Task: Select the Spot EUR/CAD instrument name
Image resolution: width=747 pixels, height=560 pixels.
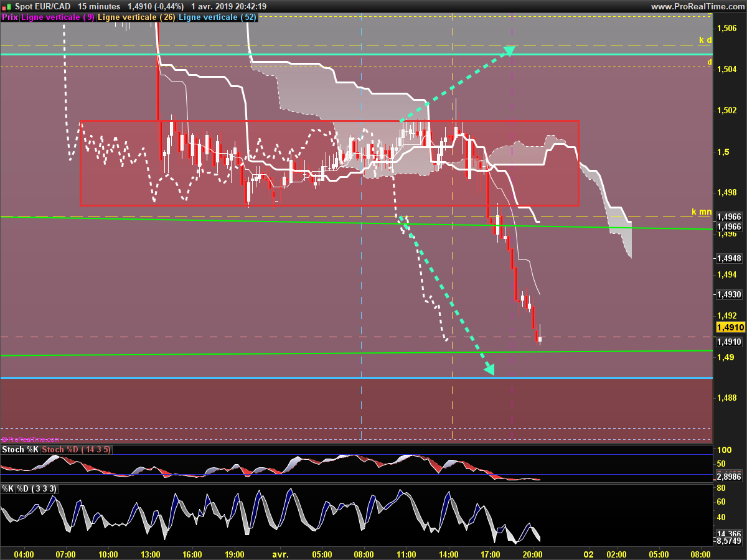Action: tap(43, 6)
